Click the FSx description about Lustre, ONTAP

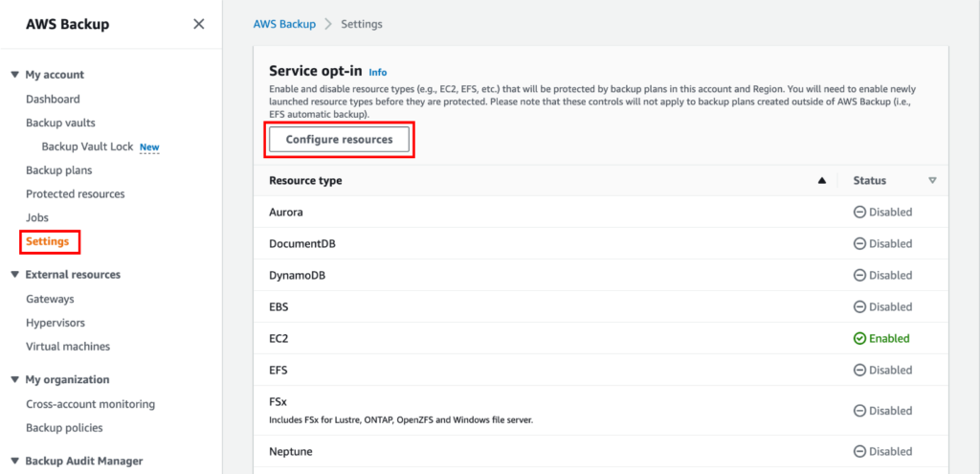[401, 420]
